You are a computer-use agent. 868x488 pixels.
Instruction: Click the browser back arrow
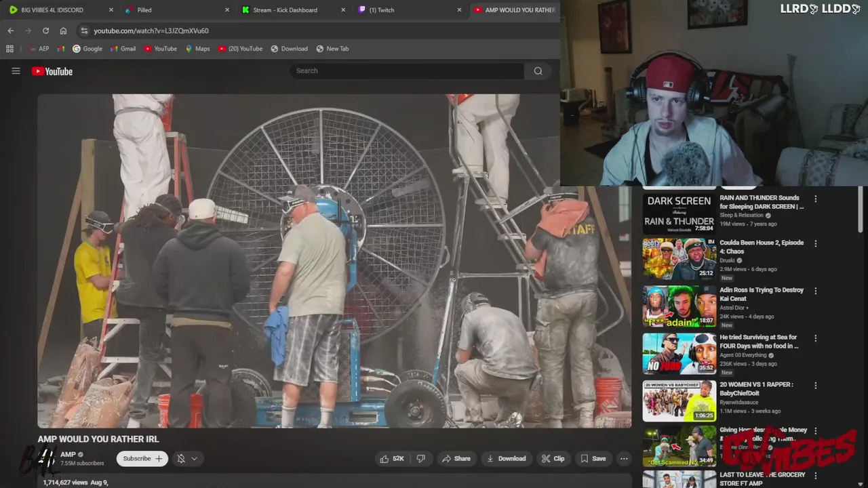[10, 30]
